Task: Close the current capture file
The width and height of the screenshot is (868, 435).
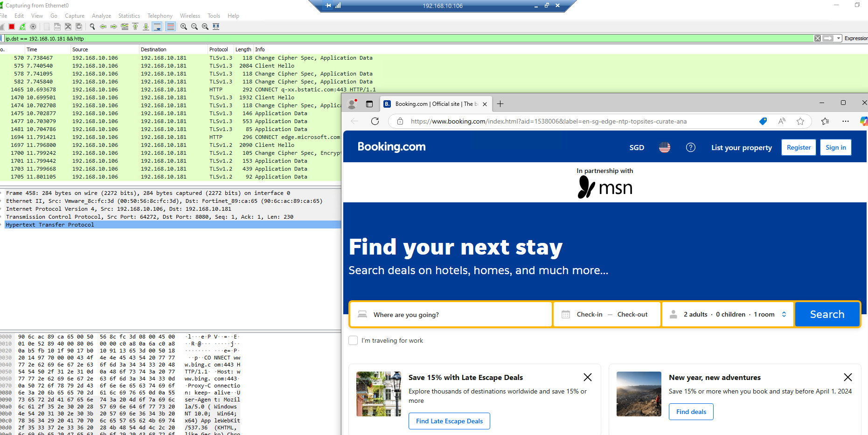Action: pos(68,27)
